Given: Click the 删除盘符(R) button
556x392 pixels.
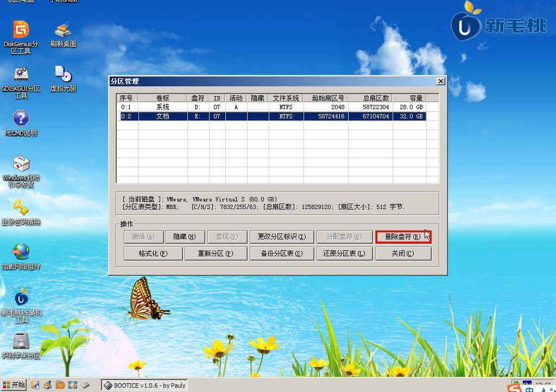Looking at the screenshot, I should (x=403, y=237).
